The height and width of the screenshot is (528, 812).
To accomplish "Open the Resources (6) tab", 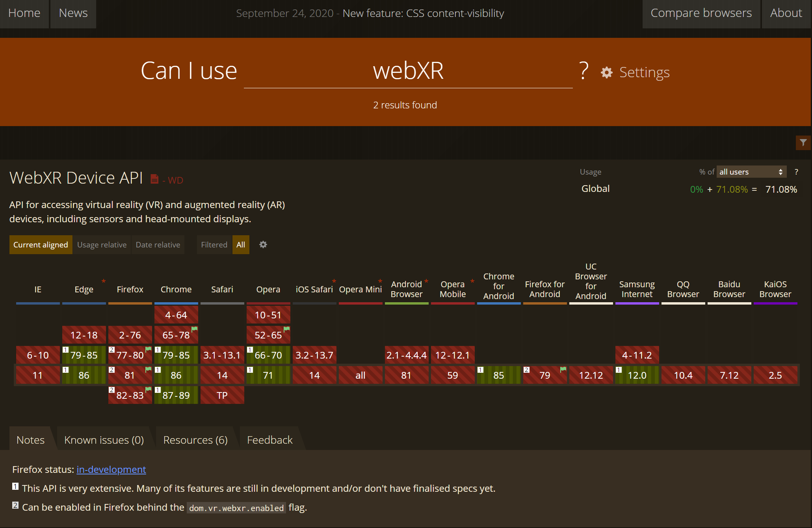I will pyautogui.click(x=195, y=440).
